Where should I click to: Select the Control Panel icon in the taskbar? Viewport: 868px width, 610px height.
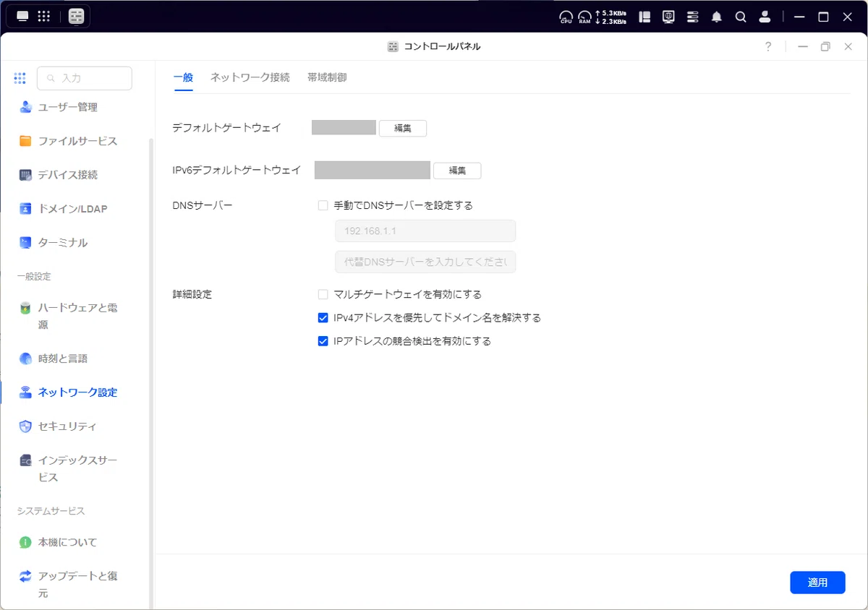77,16
